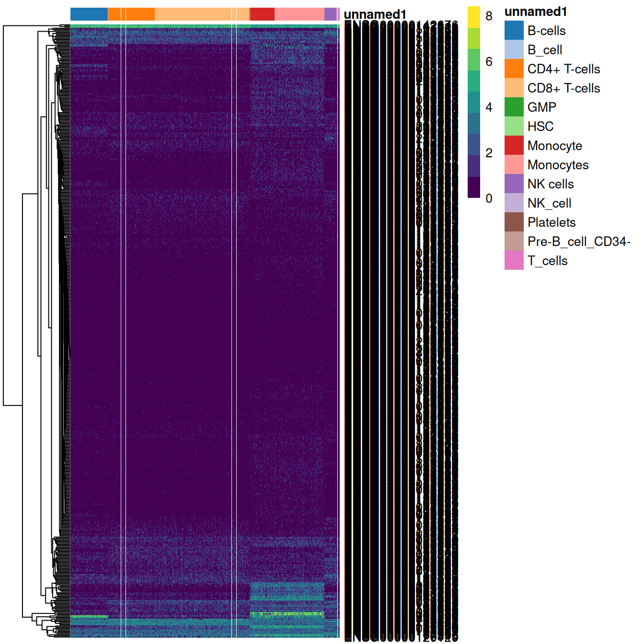644x644 pixels.
Task: Click the CD4+ T-cells orange legend swatch
Action: coord(514,69)
